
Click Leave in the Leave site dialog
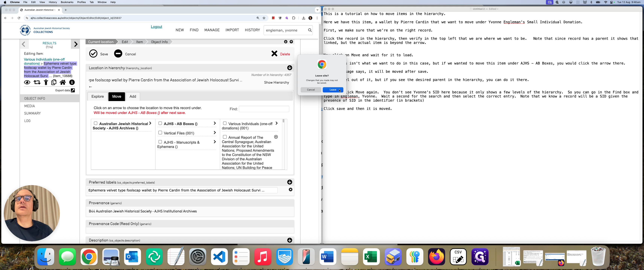click(x=333, y=90)
